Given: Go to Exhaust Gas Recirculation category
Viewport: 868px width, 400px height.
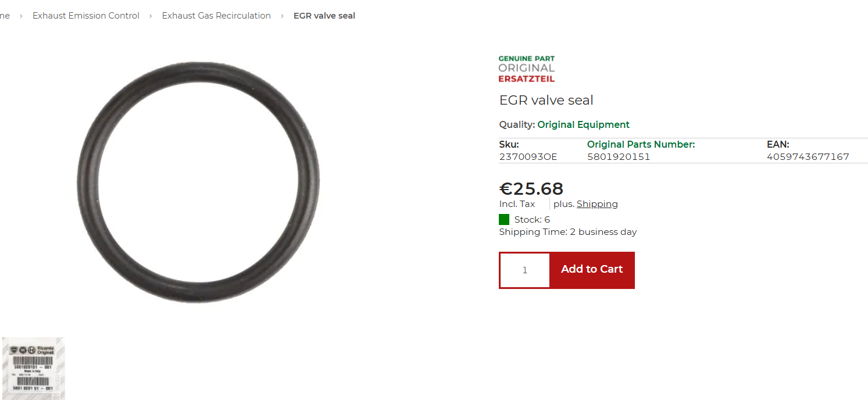Looking at the screenshot, I should pyautogui.click(x=216, y=16).
